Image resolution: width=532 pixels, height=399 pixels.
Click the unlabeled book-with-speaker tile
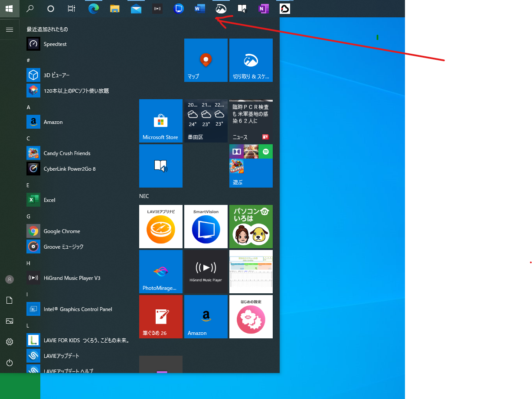[x=161, y=166]
